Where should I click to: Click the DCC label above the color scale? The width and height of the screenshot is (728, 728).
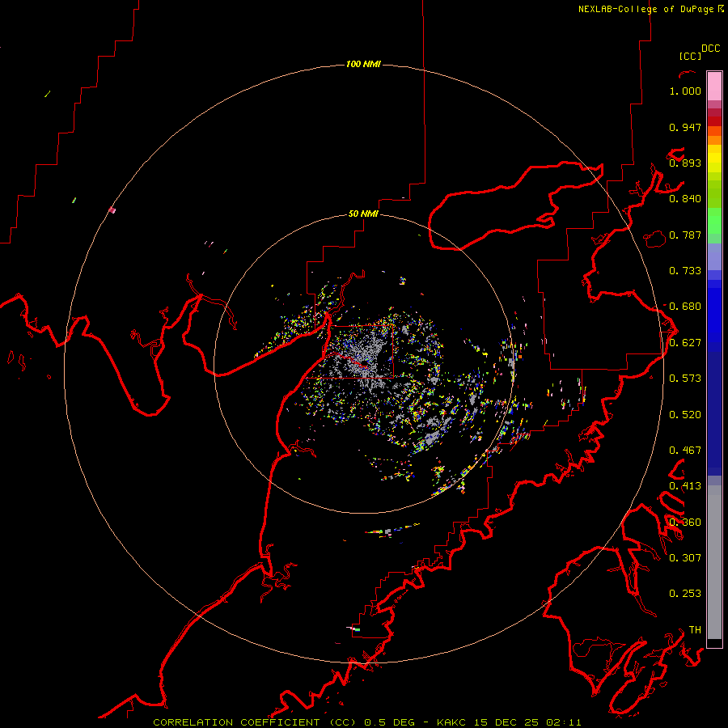pyautogui.click(x=710, y=49)
